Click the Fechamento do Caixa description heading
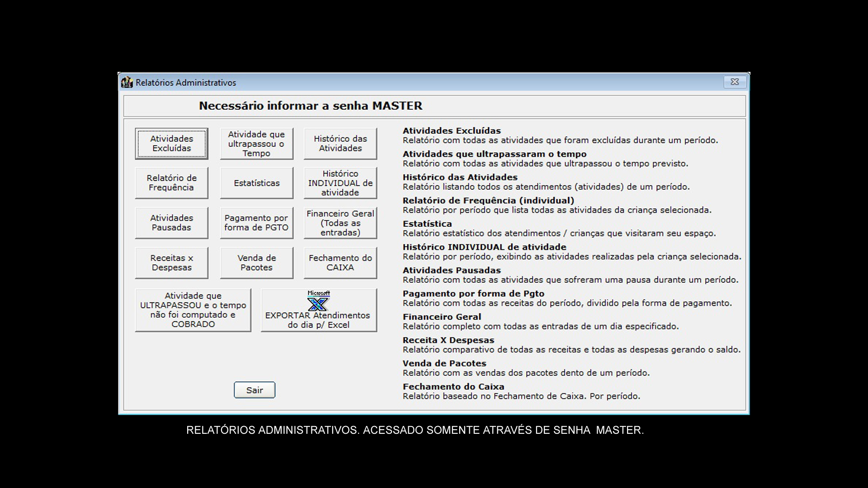Viewport: 868px width, 488px height. 453,386
